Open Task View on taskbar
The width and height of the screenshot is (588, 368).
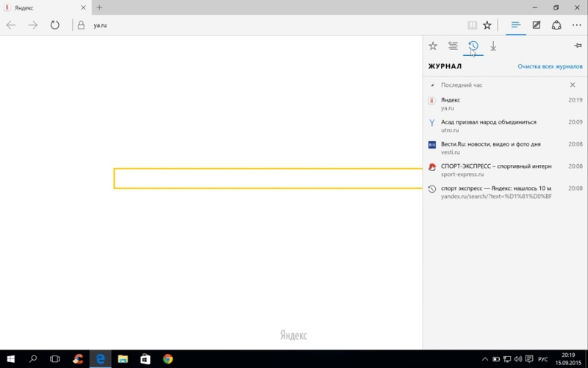(x=55, y=359)
